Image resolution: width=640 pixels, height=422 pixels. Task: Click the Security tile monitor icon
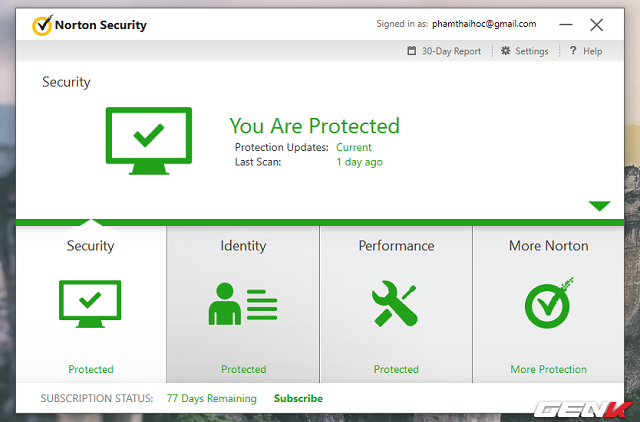[90, 302]
